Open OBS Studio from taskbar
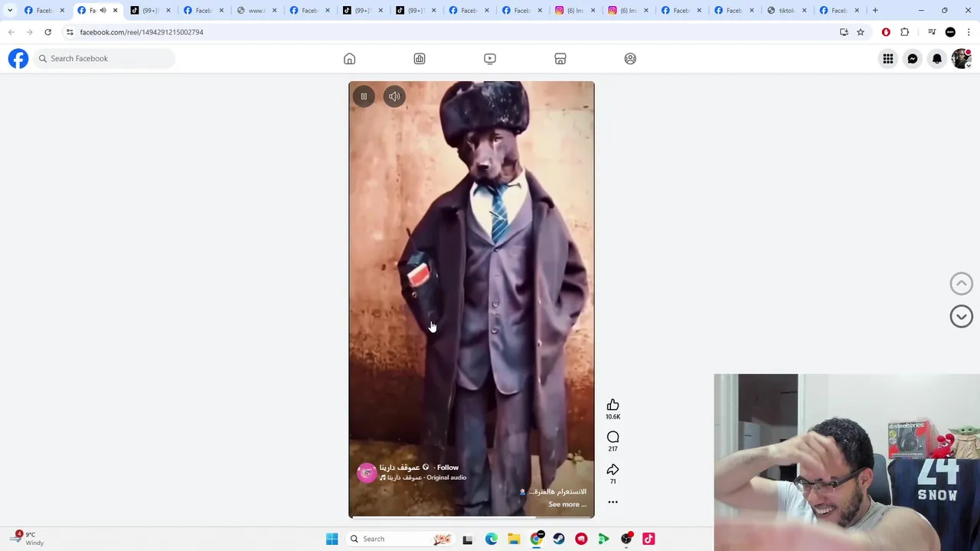Screen dimensions: 980x551 pyautogui.click(x=626, y=539)
